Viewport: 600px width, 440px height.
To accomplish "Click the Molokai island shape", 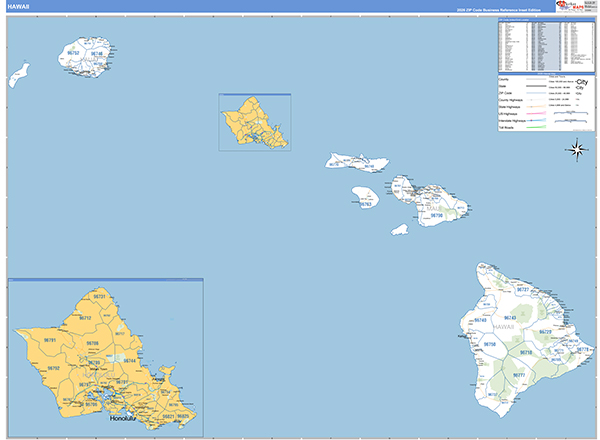I will coord(357,162).
